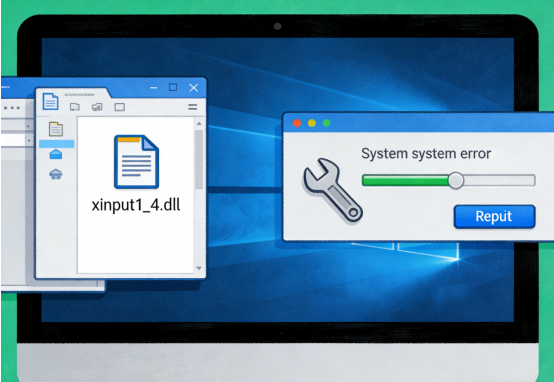Screen dimensions: 554x382
Task: Click the double-folder icon in file toolbar
Action: pyautogui.click(x=97, y=107)
